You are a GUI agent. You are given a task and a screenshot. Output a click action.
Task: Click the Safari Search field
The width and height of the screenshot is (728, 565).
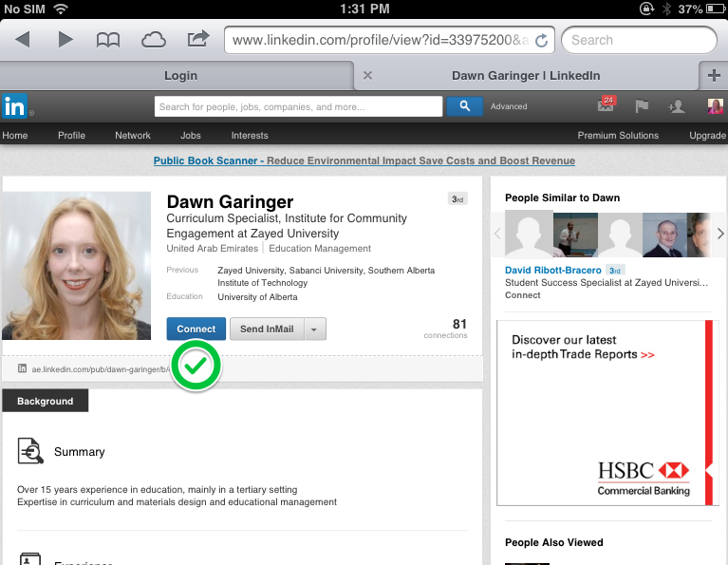tap(639, 40)
